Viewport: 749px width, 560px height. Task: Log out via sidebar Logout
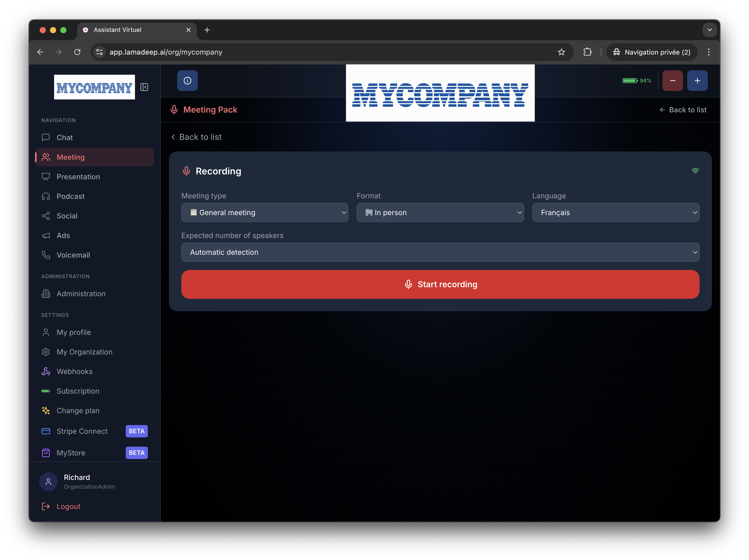pos(69,506)
